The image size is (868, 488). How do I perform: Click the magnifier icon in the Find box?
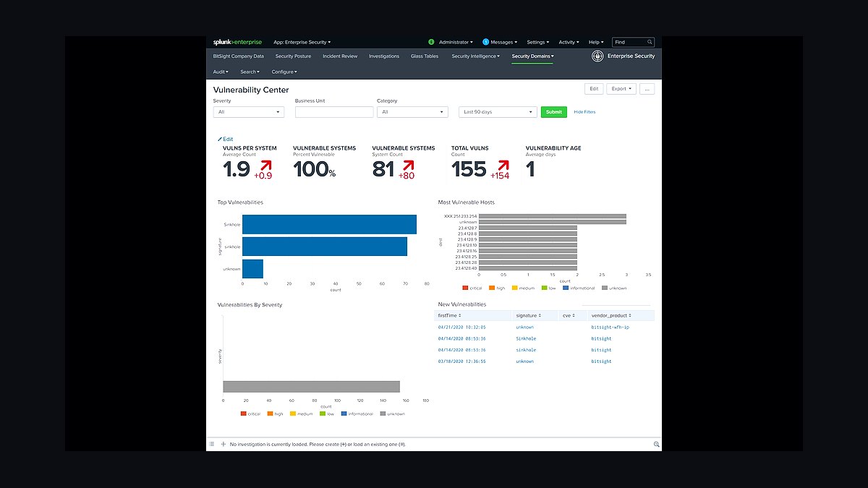coord(650,42)
